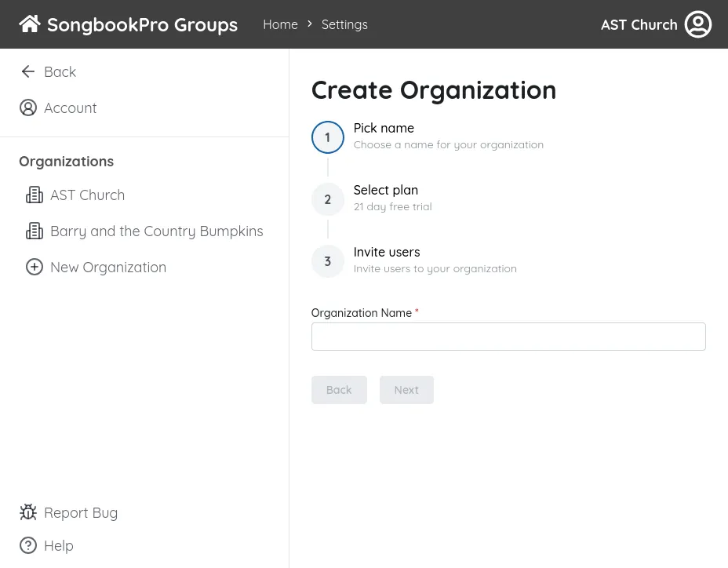Screen dimensions: 728x568
Task: Open the AST Church account avatar icon
Action: [x=697, y=24]
